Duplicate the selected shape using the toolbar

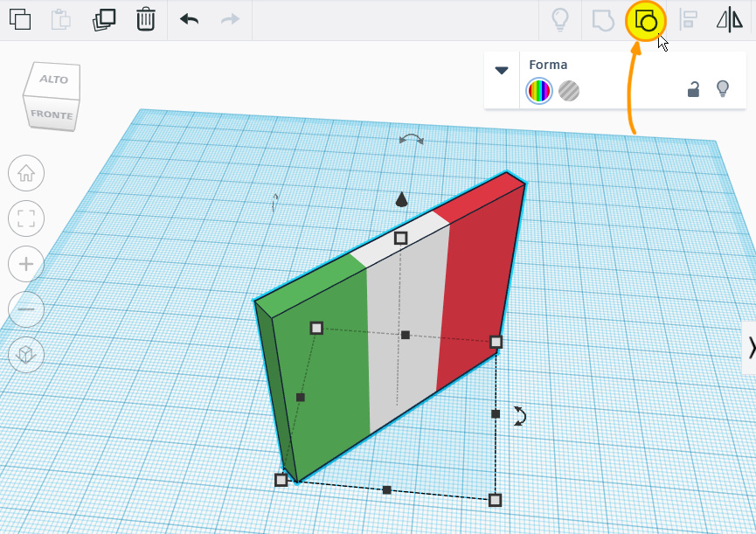click(104, 20)
